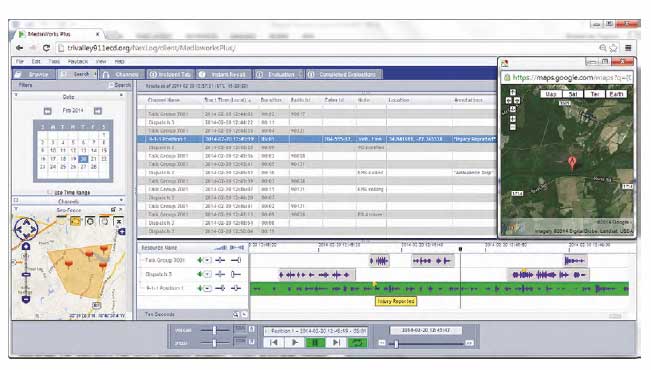
Task: Collapse the Date filter section
Action: [16, 95]
